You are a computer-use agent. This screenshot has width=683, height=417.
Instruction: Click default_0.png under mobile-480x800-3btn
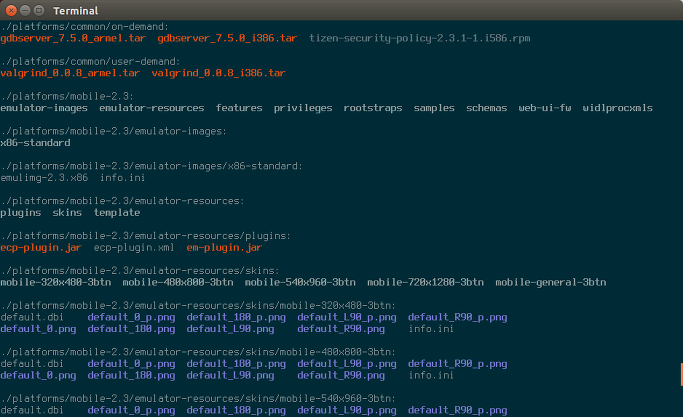click(x=38, y=376)
